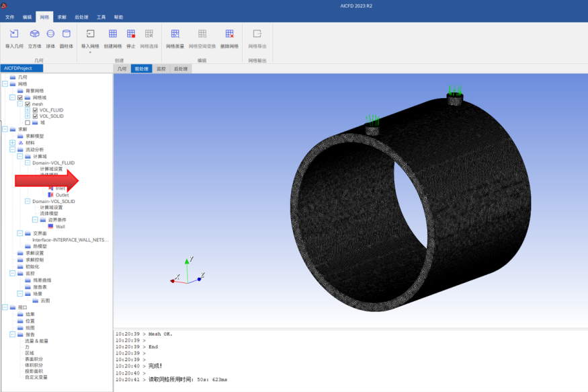Open the 求解 ribbon tab
The image size is (588, 392).
click(62, 17)
